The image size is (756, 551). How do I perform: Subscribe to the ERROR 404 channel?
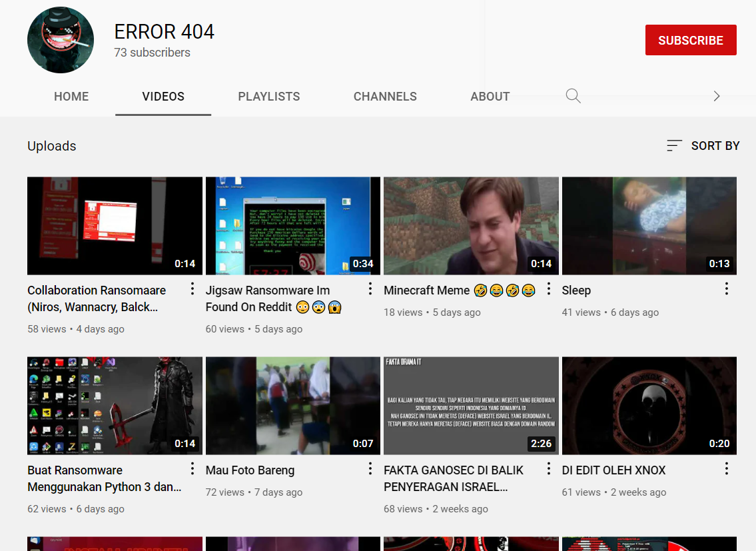(691, 40)
